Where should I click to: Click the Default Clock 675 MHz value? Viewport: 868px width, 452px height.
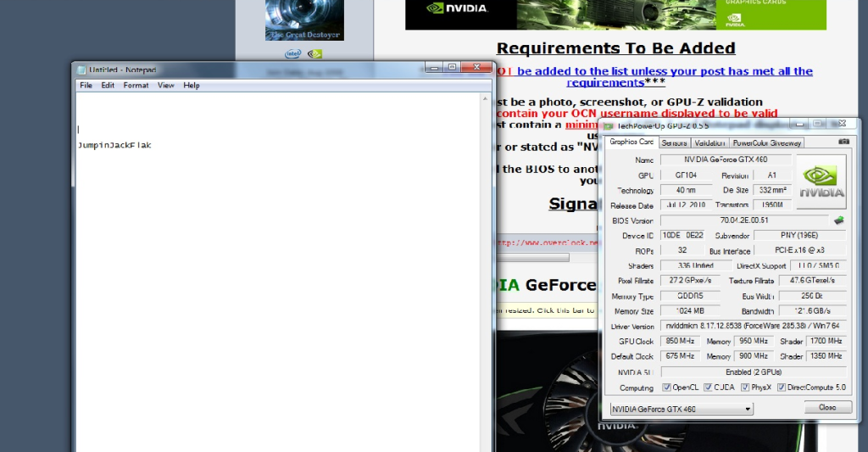click(681, 356)
